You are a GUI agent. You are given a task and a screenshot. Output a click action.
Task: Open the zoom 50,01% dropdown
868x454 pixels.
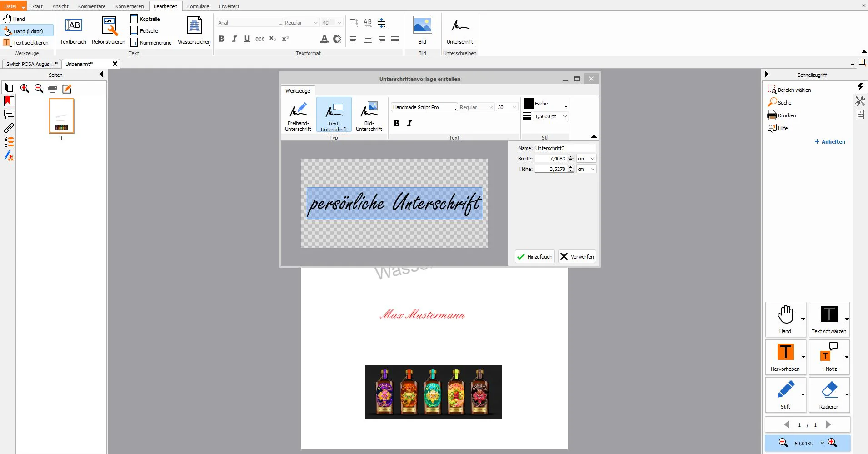[822, 443]
